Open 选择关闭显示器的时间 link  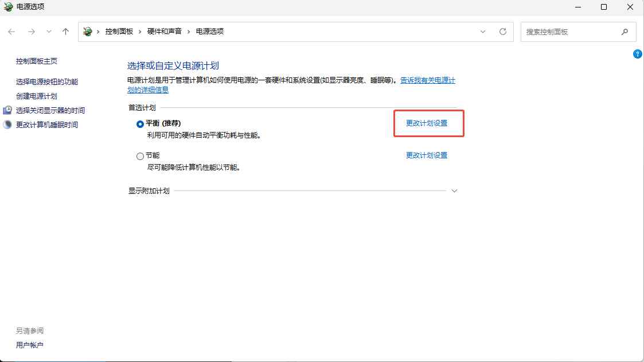[50, 111]
